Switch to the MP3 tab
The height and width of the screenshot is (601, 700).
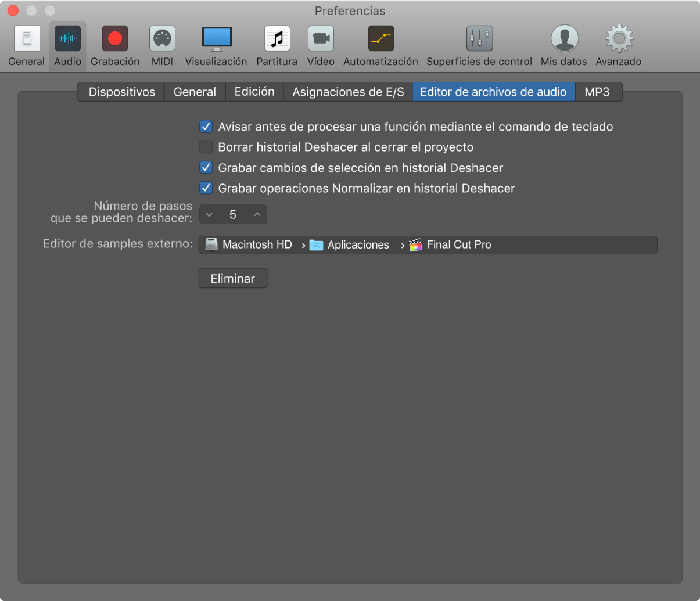(597, 92)
